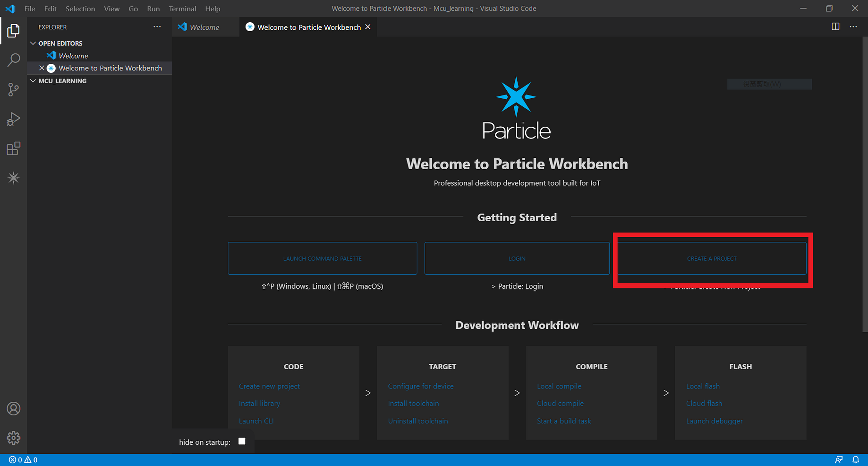Screen dimensions: 868x466
Task: Collapse the OPEN EDITORS section
Action: point(33,43)
